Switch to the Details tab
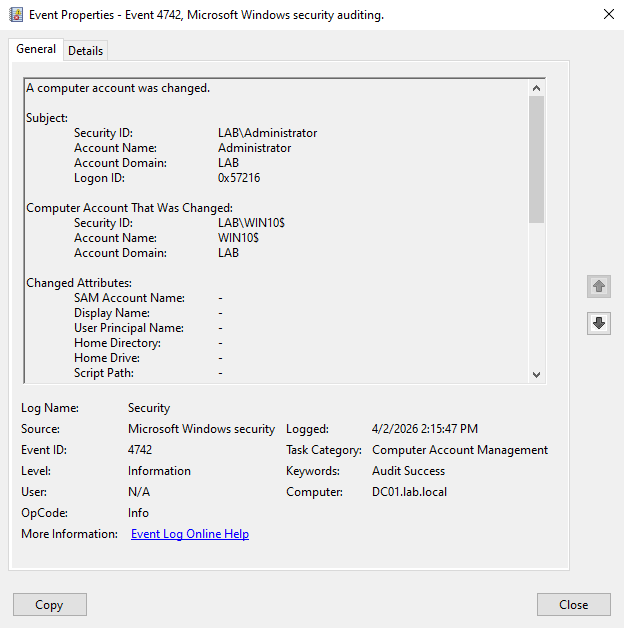 [85, 51]
